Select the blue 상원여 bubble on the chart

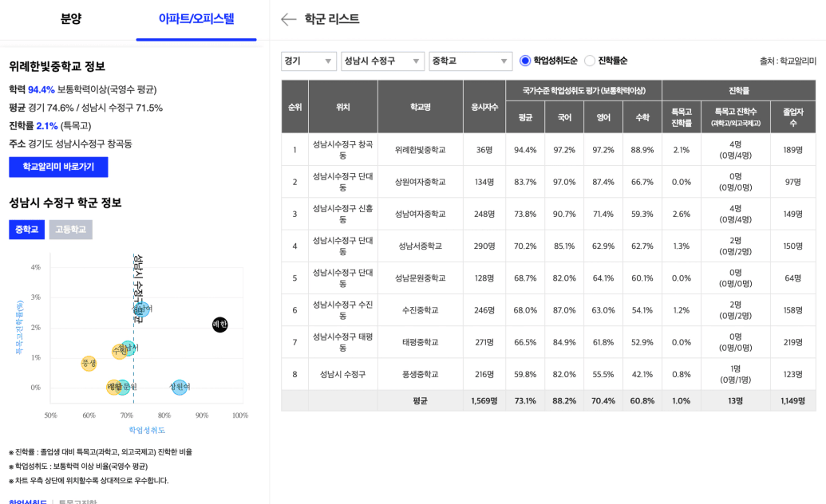[180, 387]
